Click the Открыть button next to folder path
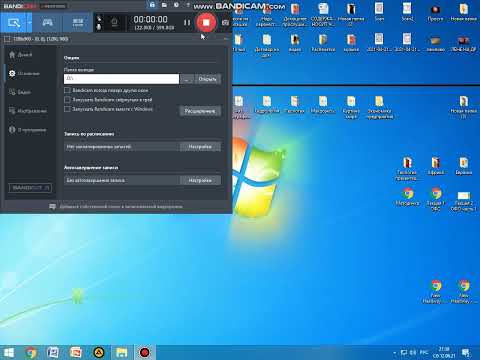The image size is (480, 360). tap(207, 79)
